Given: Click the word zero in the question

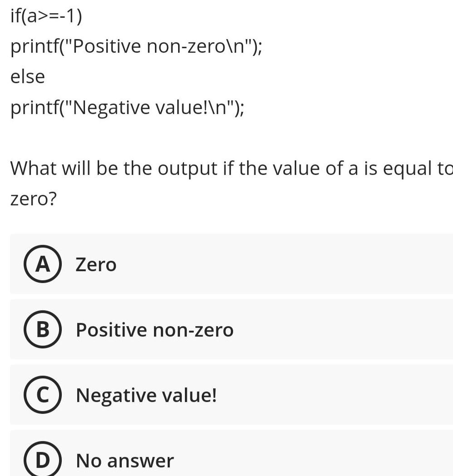Looking at the screenshot, I should (27, 198).
